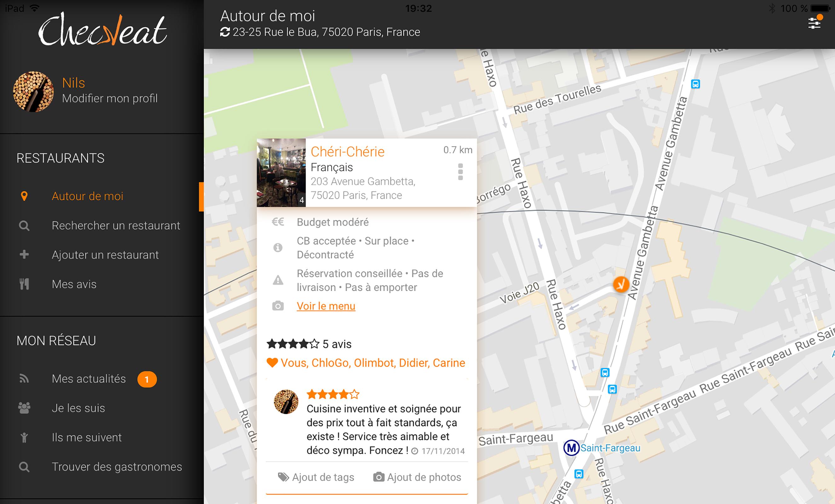Click the location pin icon in sidebar

point(24,196)
